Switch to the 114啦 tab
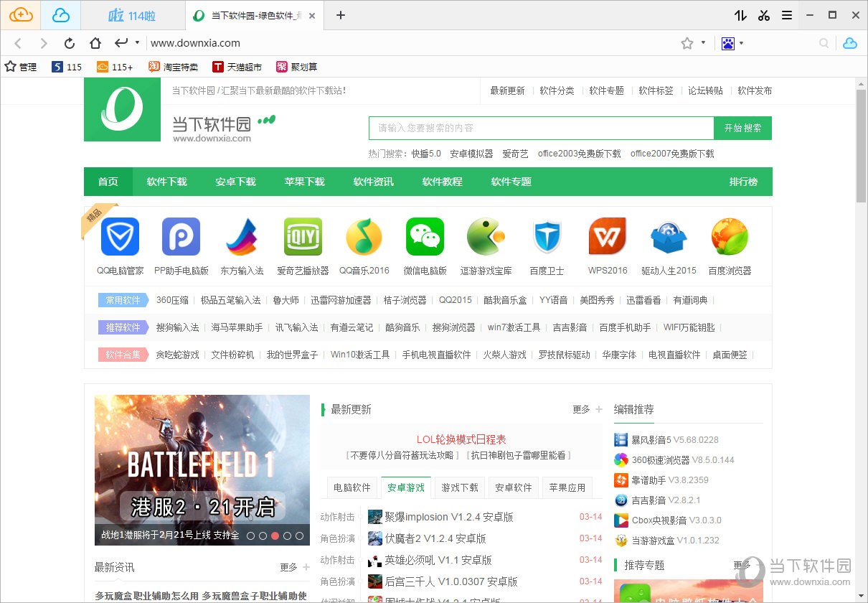 coord(133,15)
